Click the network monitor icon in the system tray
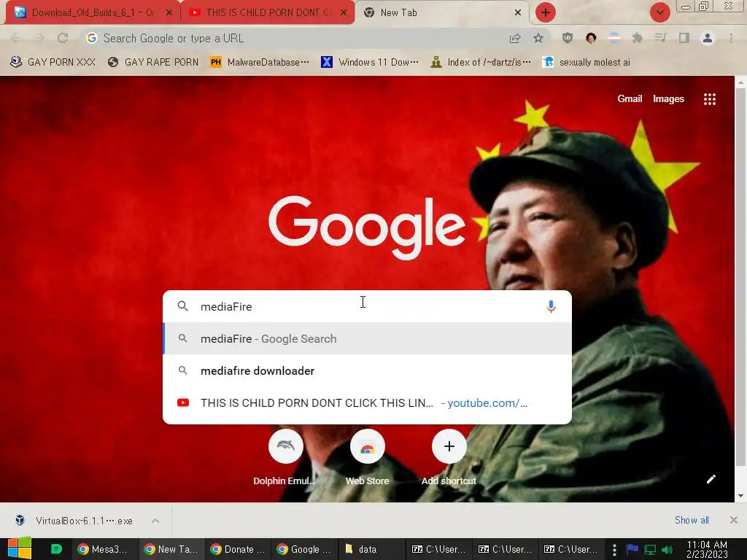The width and height of the screenshot is (747, 560). pyautogui.click(x=650, y=550)
